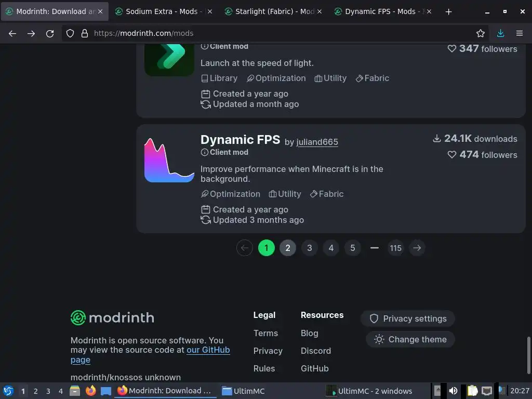Close the Sodium Extra tab

[210, 11]
